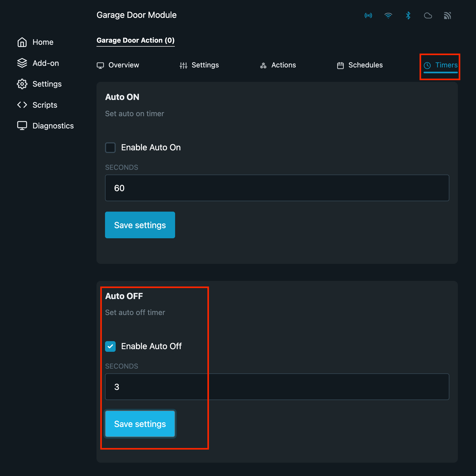Click the sidebar Settings gear icon
Screen dimensions: 476x476
[x=22, y=84]
